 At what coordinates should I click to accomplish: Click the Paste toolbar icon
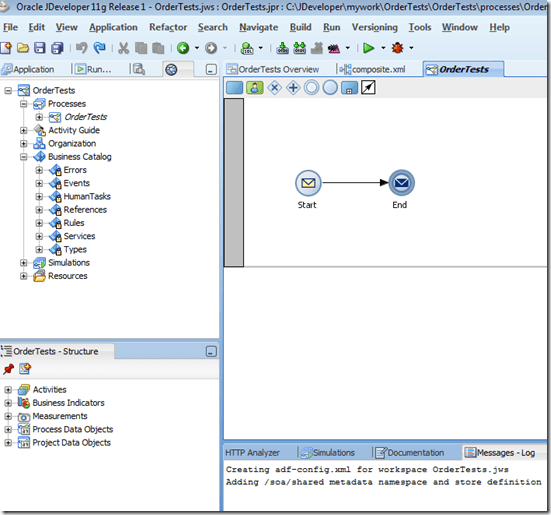(x=158, y=48)
